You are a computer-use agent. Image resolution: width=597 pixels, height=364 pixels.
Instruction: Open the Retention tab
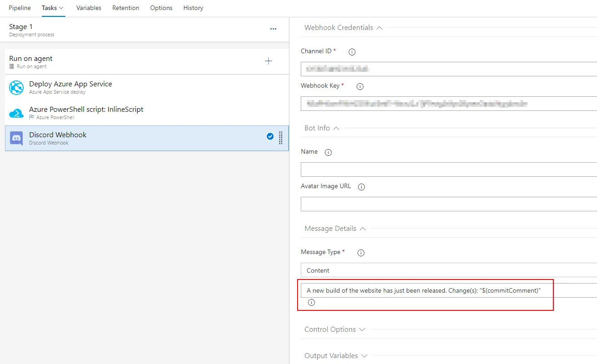point(125,8)
